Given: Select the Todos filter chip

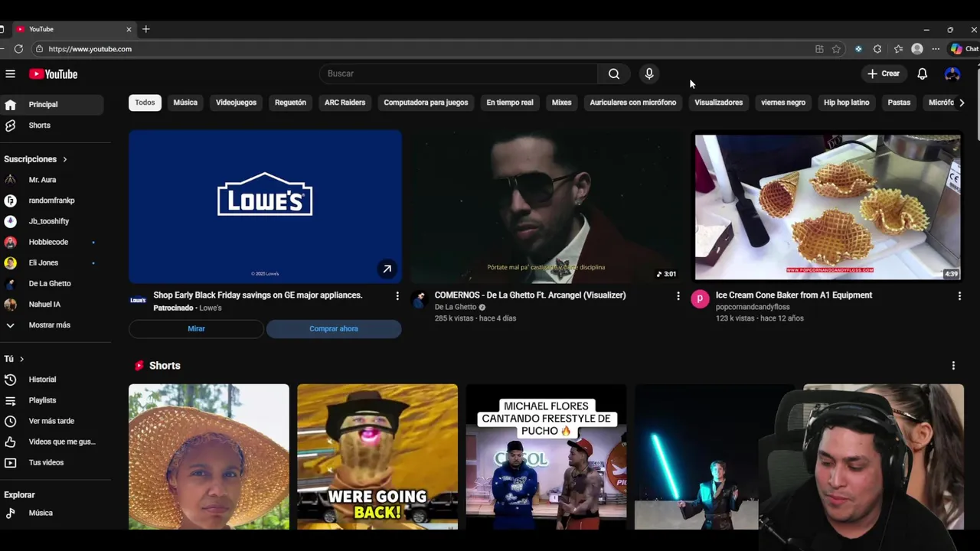Looking at the screenshot, I should point(145,103).
